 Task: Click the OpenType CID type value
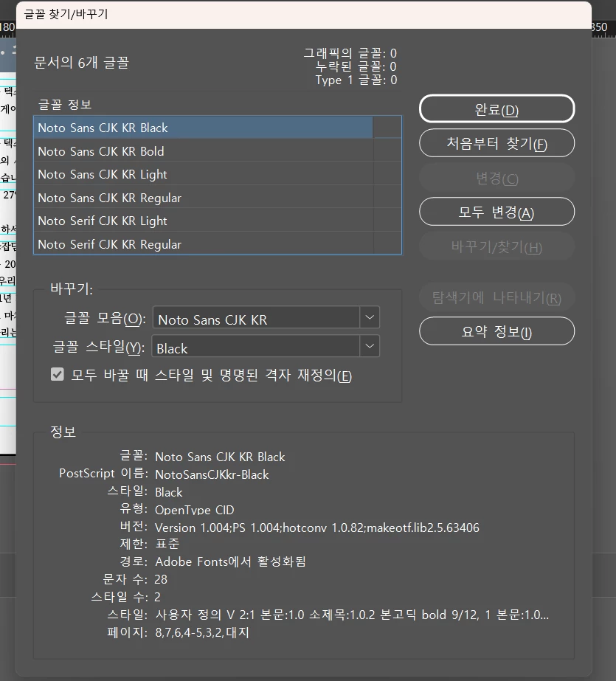[195, 509]
